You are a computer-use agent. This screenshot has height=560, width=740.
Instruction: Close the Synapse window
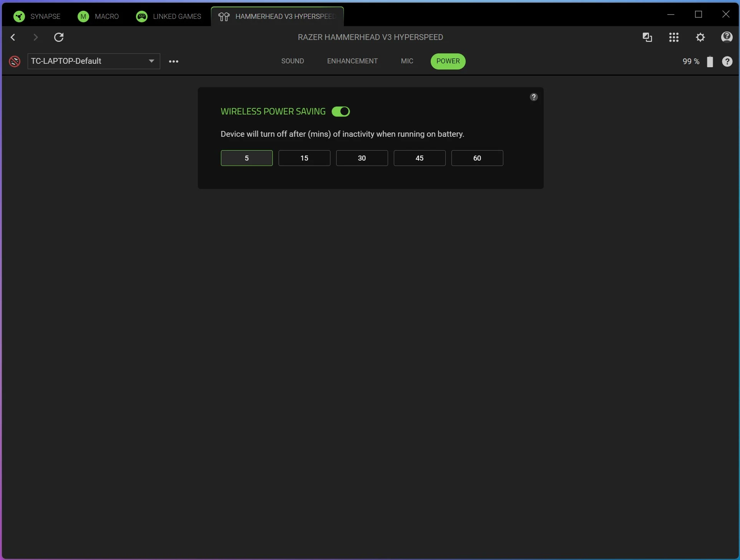pyautogui.click(x=726, y=15)
